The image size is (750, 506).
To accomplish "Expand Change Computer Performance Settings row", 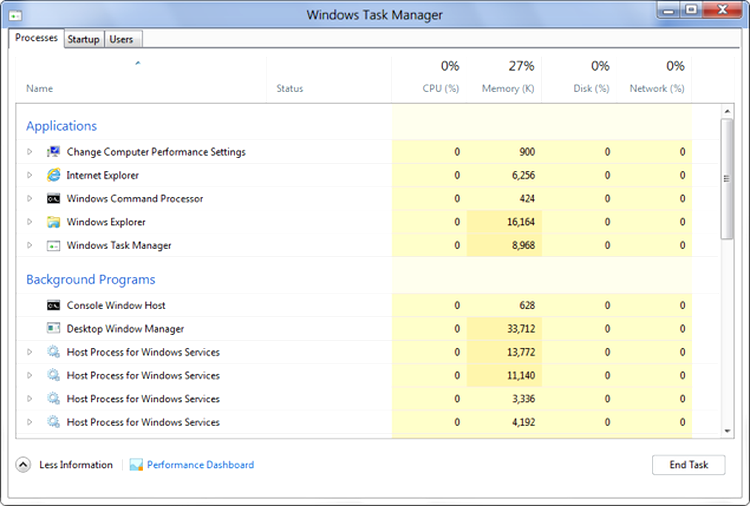I will click(30, 152).
